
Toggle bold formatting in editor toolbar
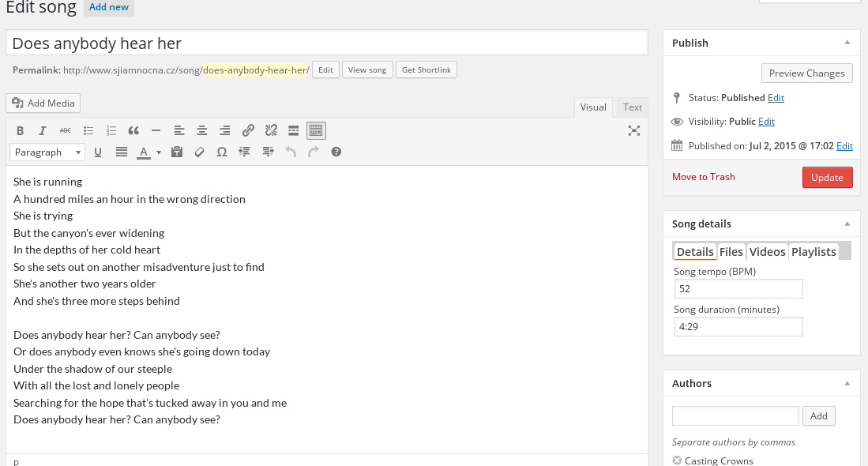[x=20, y=130]
